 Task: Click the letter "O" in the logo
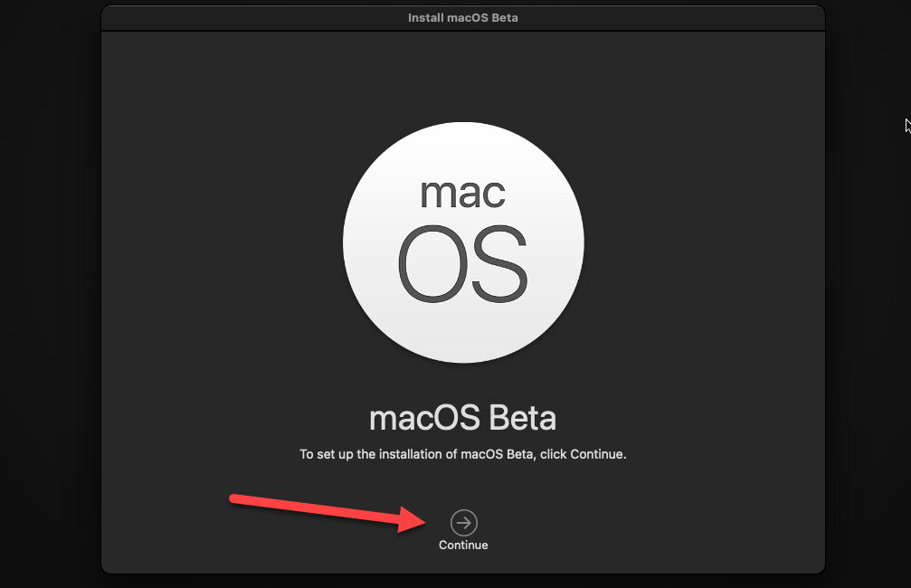tap(430, 264)
